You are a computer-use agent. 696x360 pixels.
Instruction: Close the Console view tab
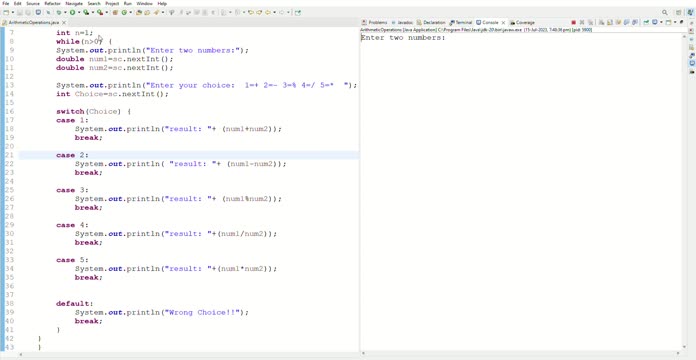point(503,22)
